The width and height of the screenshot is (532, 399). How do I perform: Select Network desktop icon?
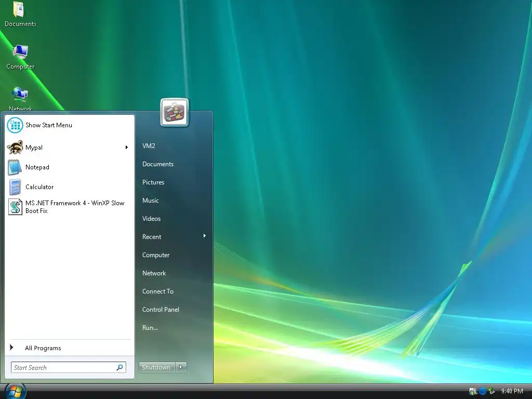[20, 98]
